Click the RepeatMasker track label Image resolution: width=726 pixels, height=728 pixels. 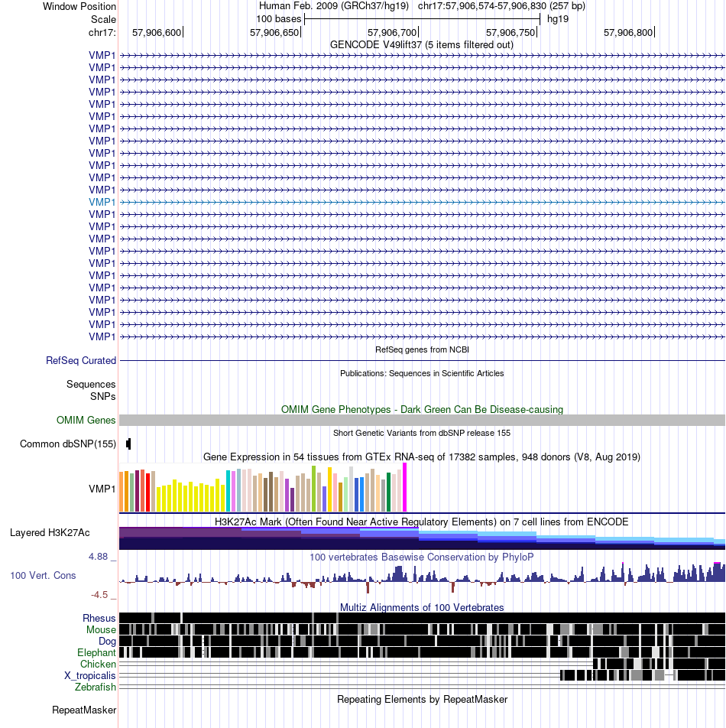tap(84, 710)
